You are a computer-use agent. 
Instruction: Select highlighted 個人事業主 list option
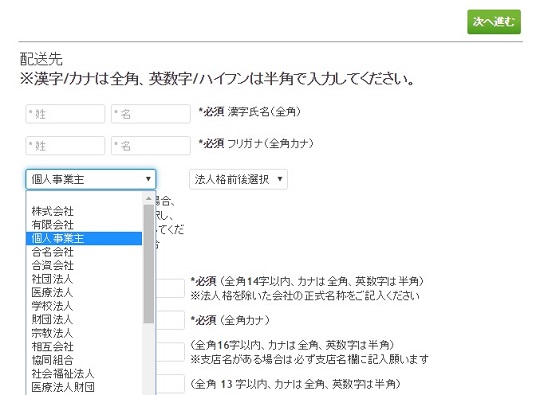[x=84, y=238]
